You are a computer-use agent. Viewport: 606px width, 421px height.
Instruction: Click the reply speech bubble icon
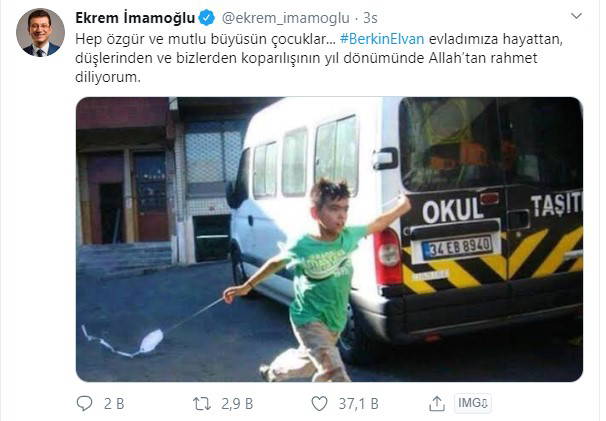point(84,404)
